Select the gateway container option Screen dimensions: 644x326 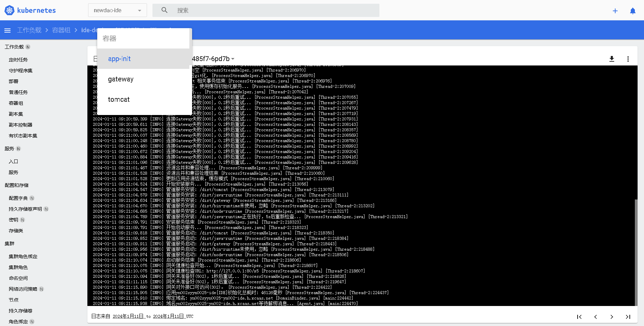[143, 79]
